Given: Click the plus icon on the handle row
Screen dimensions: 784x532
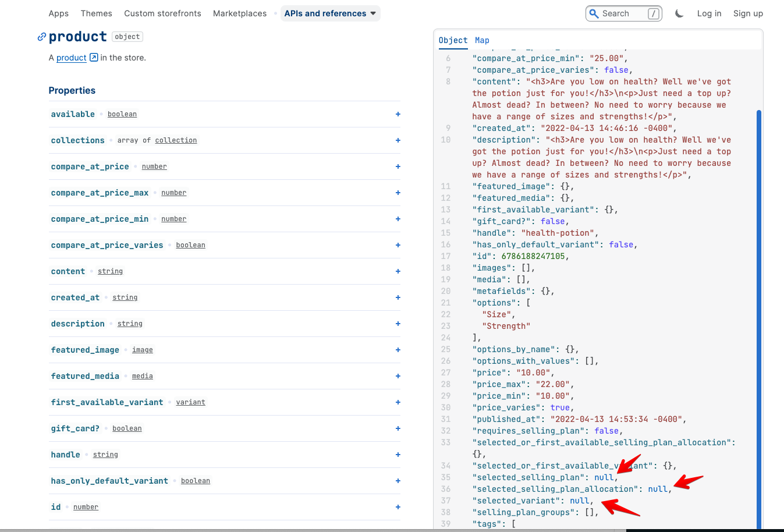Looking at the screenshot, I should tap(398, 455).
